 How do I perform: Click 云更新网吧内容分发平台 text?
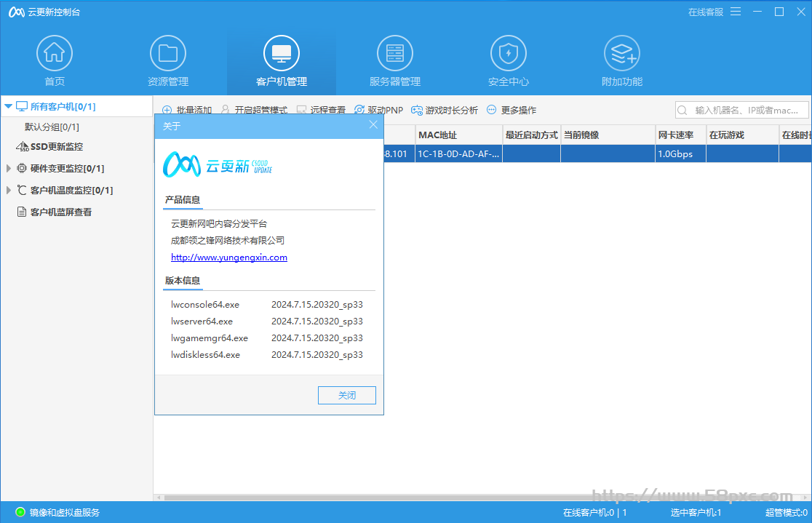tap(219, 224)
